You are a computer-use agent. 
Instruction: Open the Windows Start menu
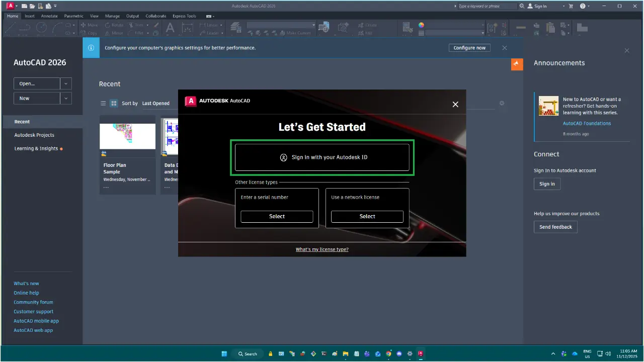pos(224,354)
